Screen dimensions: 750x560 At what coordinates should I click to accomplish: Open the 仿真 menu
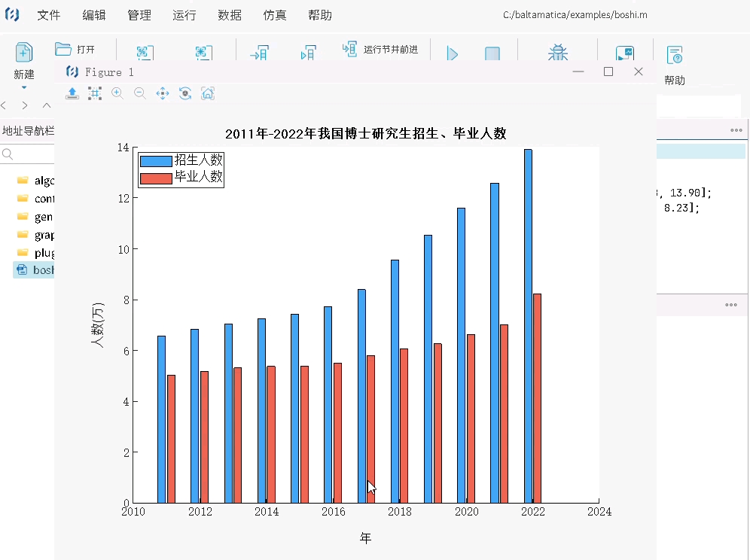(275, 14)
